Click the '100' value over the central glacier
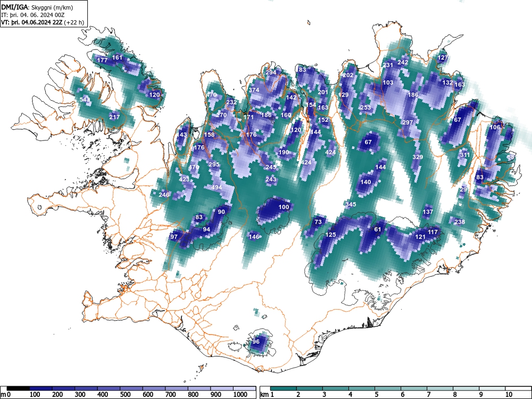This screenshot has width=532, height=399. coord(284,207)
